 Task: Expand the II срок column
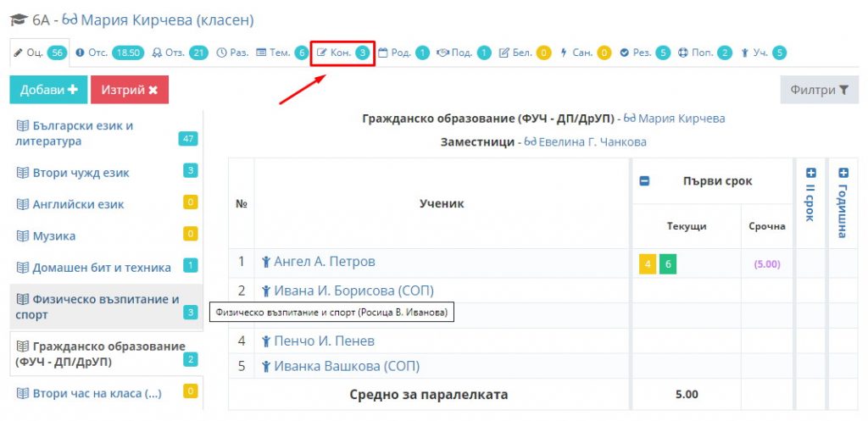(810, 174)
